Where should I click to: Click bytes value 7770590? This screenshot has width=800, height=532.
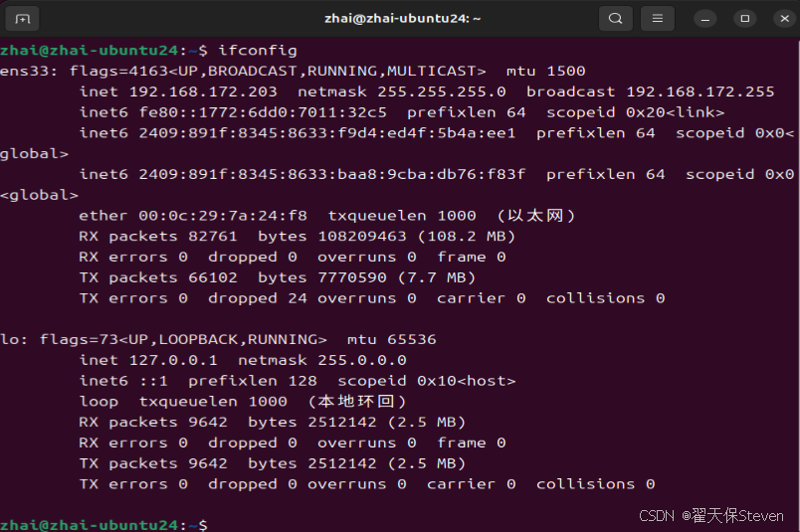tap(352, 277)
